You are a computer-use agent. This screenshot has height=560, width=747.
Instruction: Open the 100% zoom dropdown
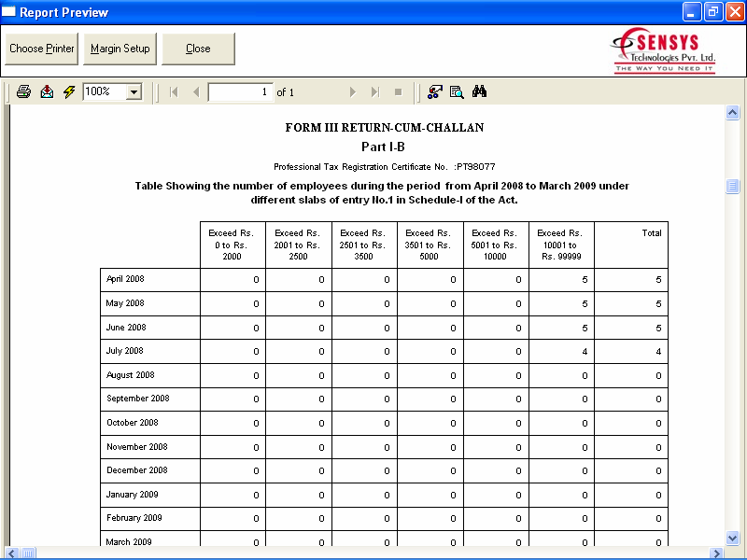[134, 91]
